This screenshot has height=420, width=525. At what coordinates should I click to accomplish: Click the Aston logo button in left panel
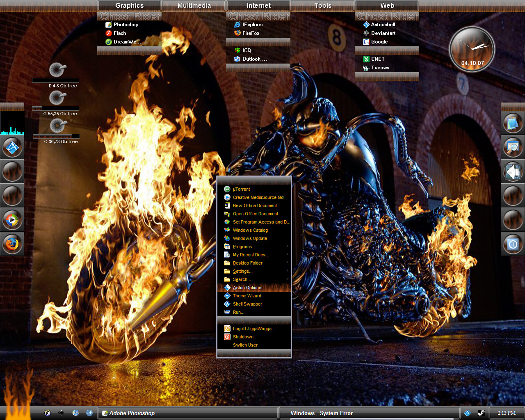12,148
